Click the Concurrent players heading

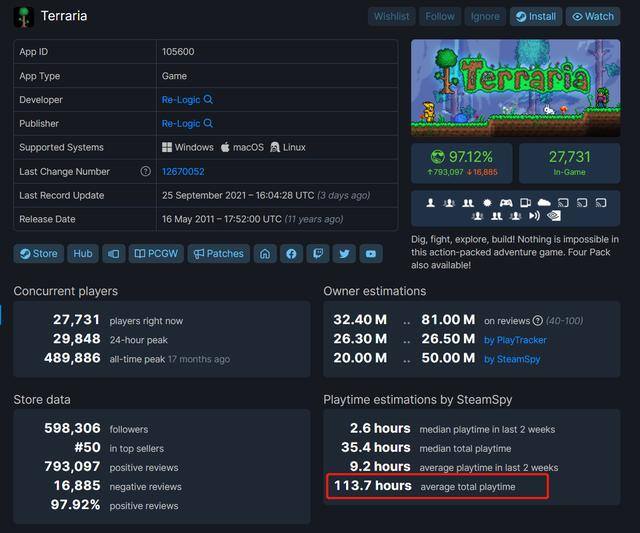[66, 291]
